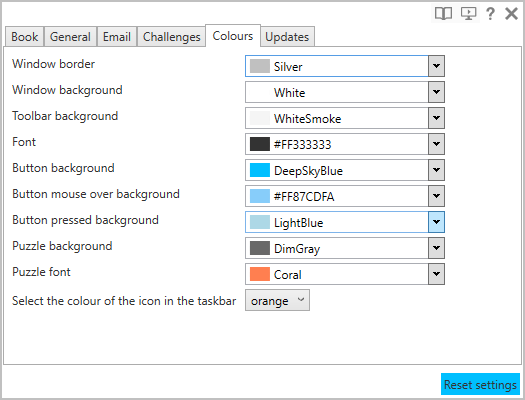Open the Challenges tab

click(x=171, y=36)
